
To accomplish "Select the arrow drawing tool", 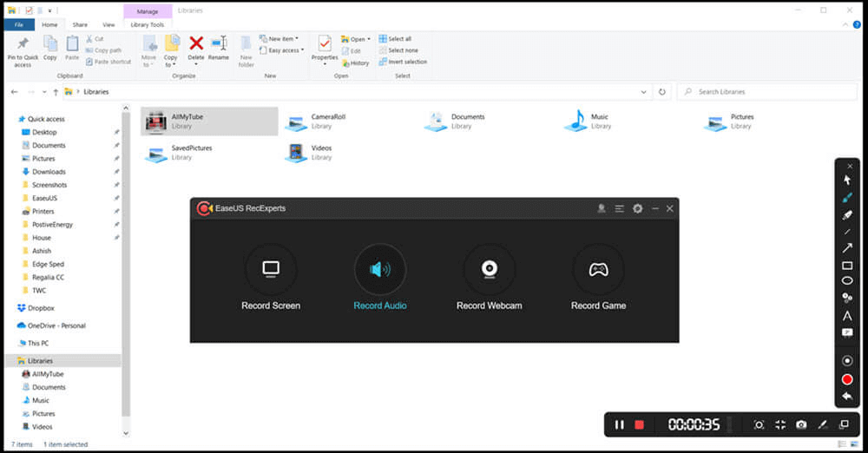I will [847, 248].
